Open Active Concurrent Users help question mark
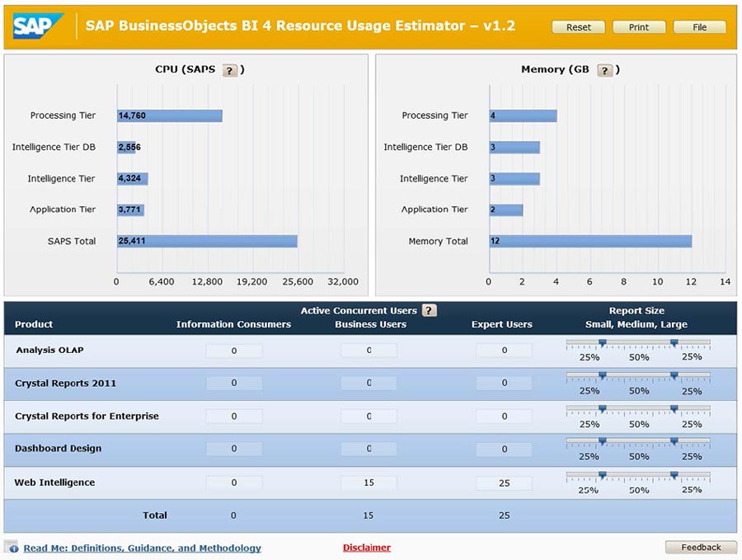 430,311
